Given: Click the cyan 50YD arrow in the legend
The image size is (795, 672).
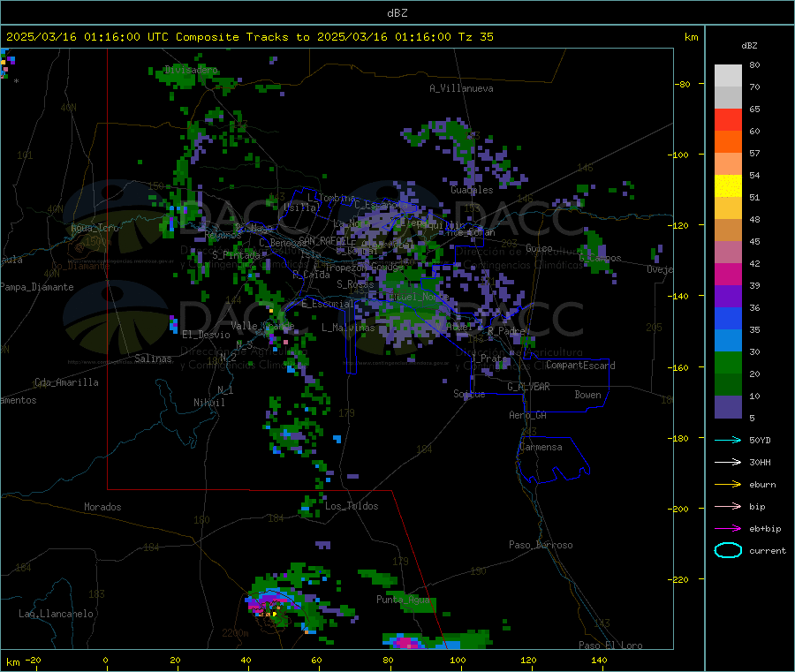Looking at the screenshot, I should 728,440.
